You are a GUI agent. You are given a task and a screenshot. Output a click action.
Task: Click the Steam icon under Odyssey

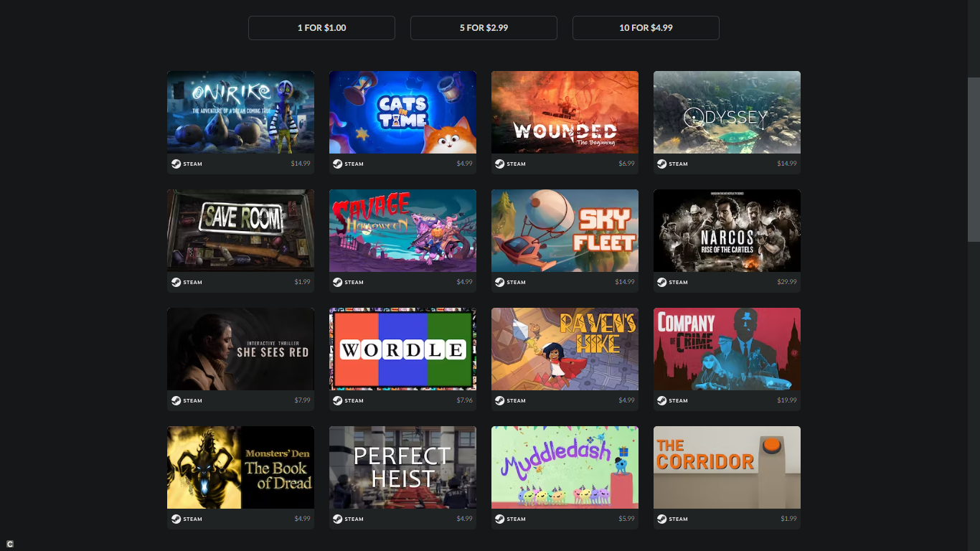[x=662, y=164]
